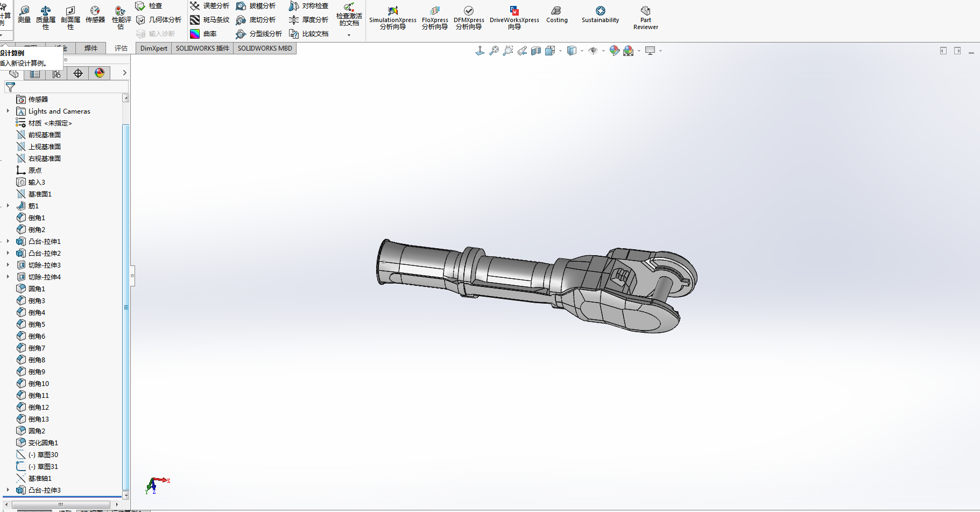Viewport: 980px width, 512px height.
Task: Click the feature tree filter icon
Action: [10, 87]
